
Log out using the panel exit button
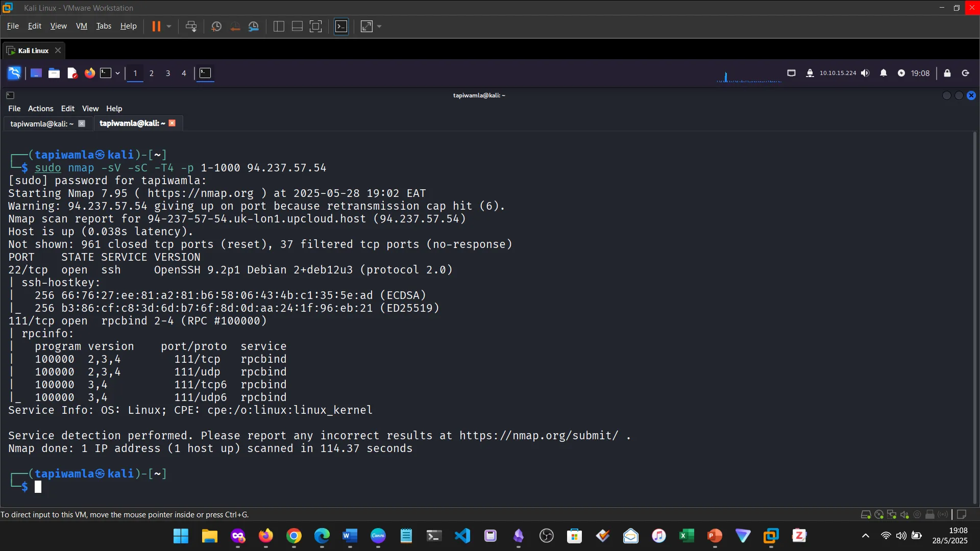point(965,73)
